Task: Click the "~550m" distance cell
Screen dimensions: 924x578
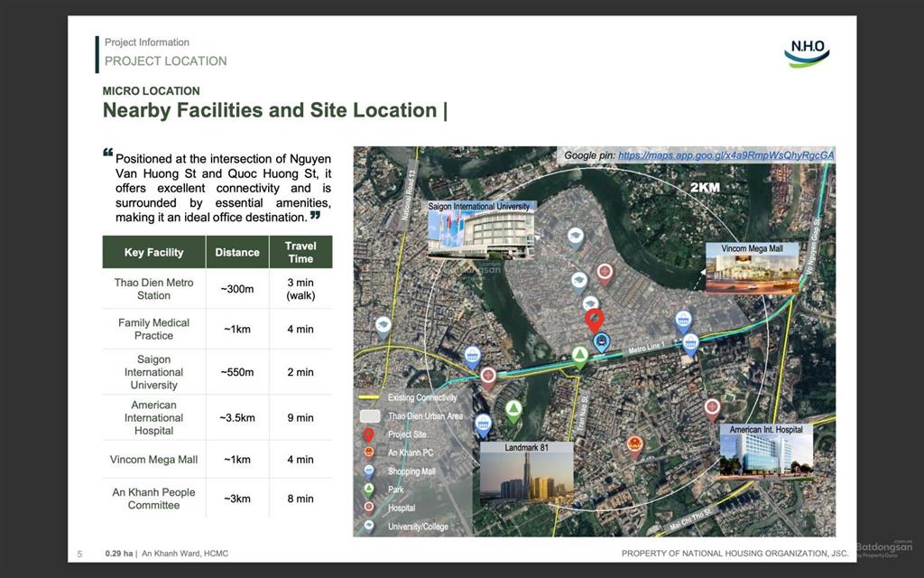Action: click(237, 372)
